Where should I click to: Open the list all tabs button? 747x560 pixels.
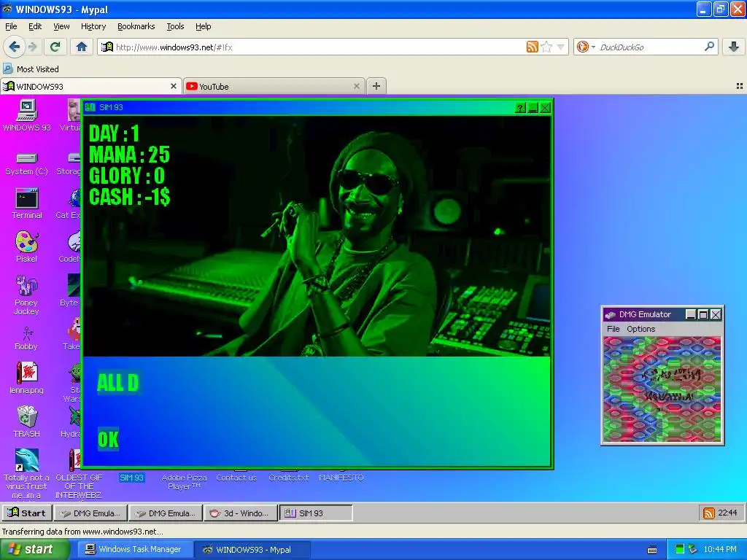[x=740, y=86]
